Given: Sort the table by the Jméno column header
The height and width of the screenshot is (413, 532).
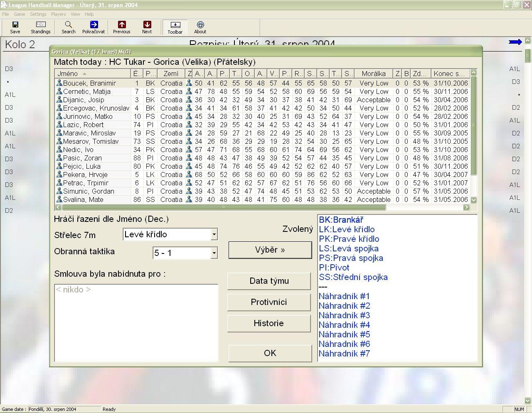Looking at the screenshot, I should pyautogui.click(x=93, y=74).
